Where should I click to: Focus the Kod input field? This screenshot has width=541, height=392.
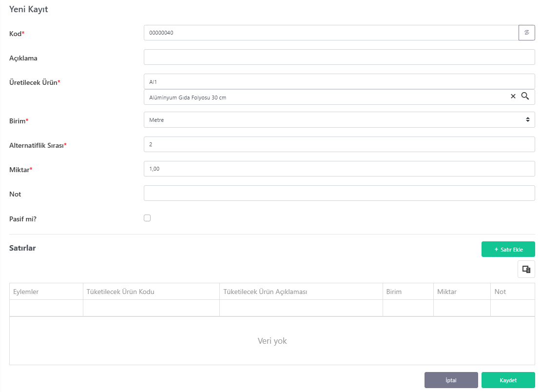(331, 33)
